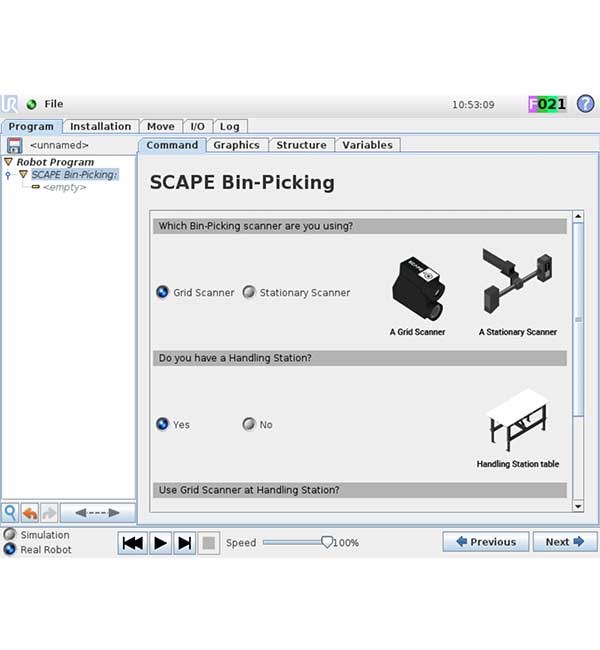Select Yes for Handling Station
The image size is (600, 650).
point(163,424)
